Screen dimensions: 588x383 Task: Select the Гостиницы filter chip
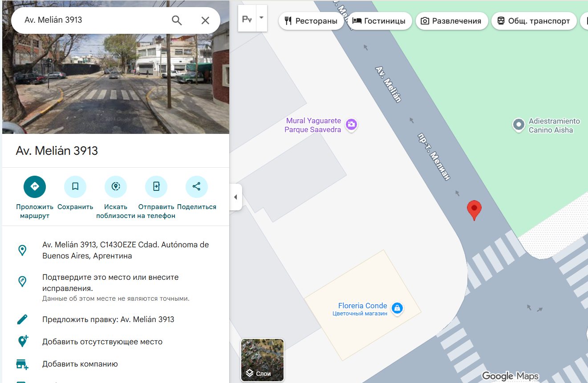379,21
